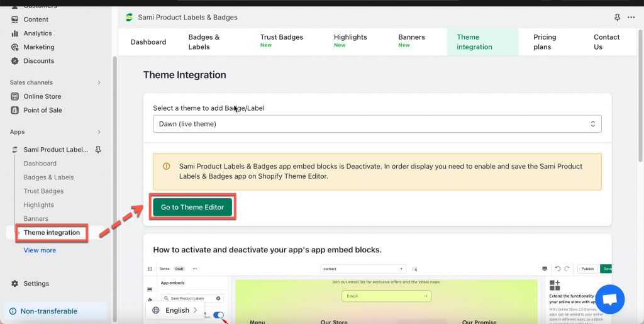Open the Trust Badges tab

click(281, 42)
